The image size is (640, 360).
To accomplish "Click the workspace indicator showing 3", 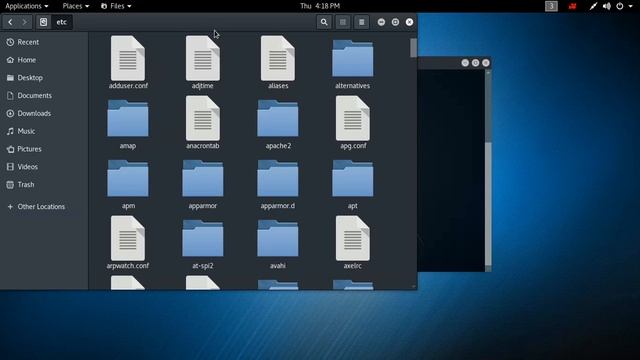I will [x=551, y=6].
